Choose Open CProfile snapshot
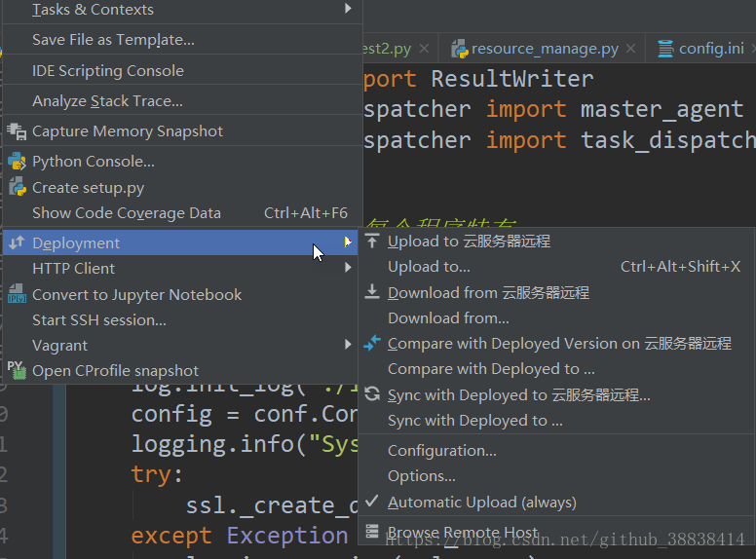Image resolution: width=756 pixels, height=559 pixels. coord(181,371)
